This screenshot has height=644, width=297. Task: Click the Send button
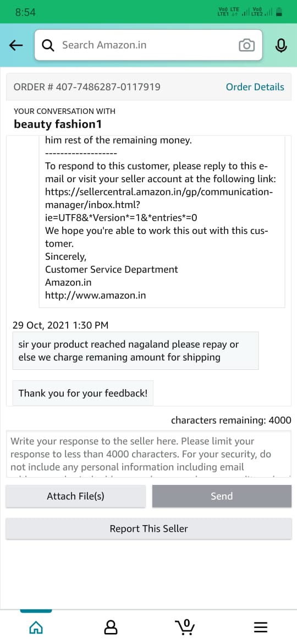coord(222,496)
